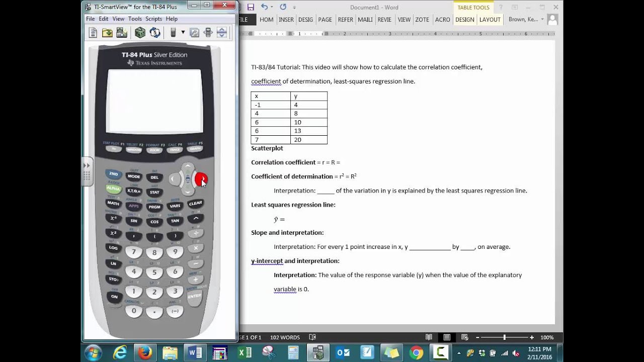
Task: Click the key press history icon with 5
Action: (155, 33)
